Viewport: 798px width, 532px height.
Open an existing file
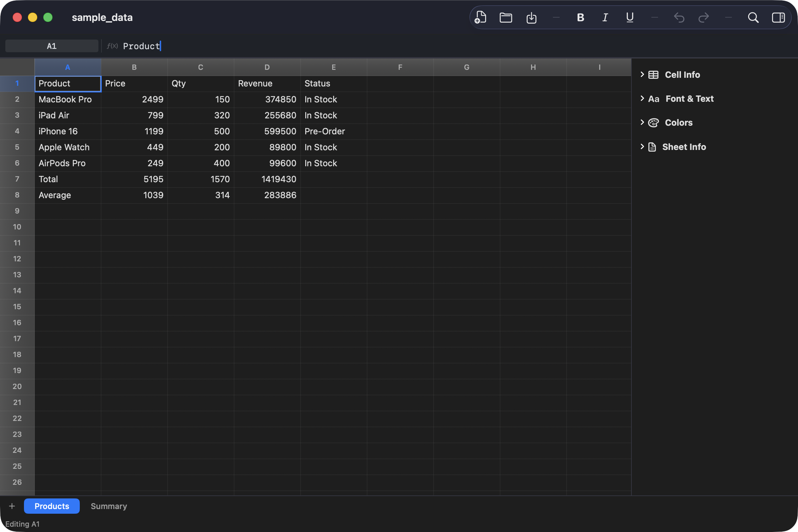click(505, 17)
